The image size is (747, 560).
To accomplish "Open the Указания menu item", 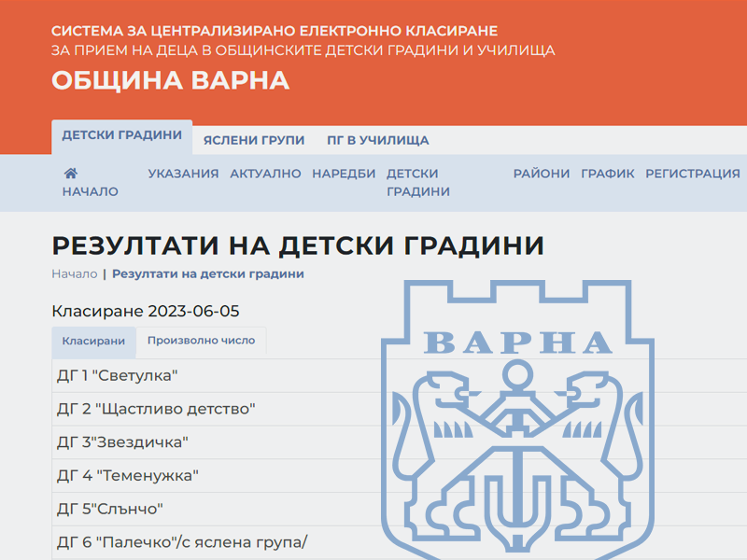I will tap(183, 174).
